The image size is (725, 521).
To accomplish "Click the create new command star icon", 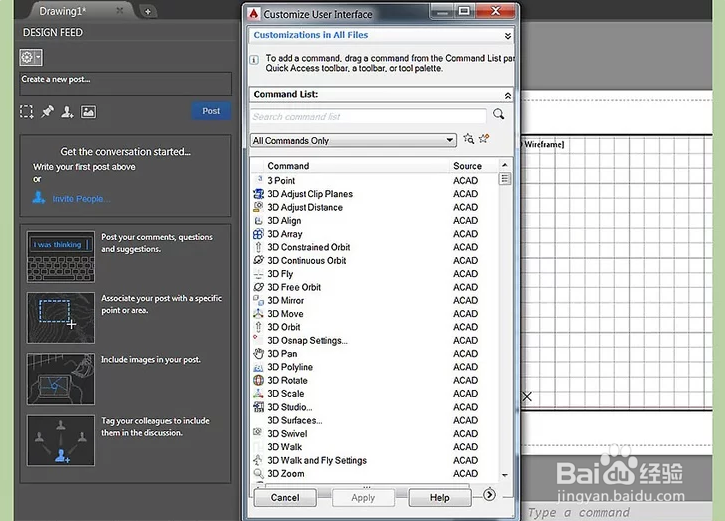I will click(x=484, y=138).
